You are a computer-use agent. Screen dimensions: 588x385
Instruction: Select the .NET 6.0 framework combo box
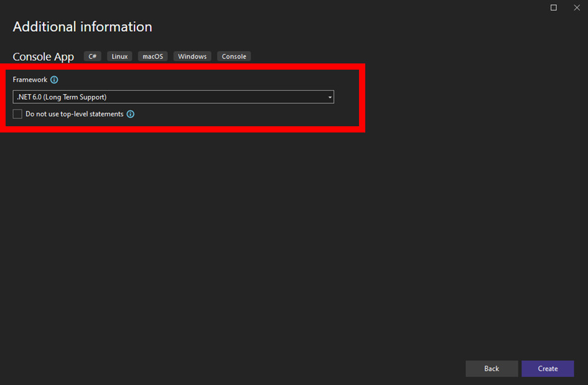tap(173, 97)
